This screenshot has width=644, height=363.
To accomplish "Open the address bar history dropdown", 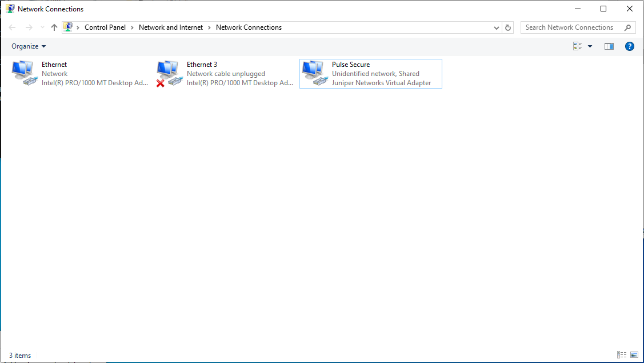I will pos(496,27).
